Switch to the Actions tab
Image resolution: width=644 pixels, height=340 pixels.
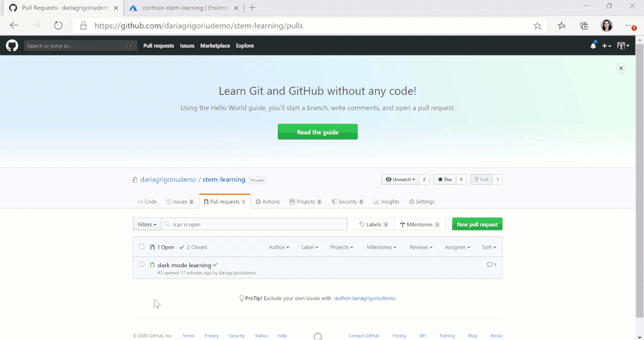268,202
